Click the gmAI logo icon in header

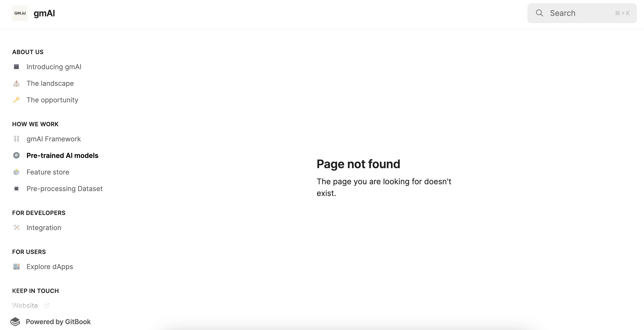20,13
